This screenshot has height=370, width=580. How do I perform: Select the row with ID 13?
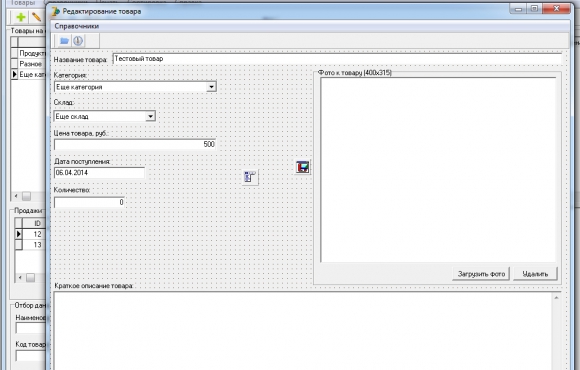tap(30, 245)
